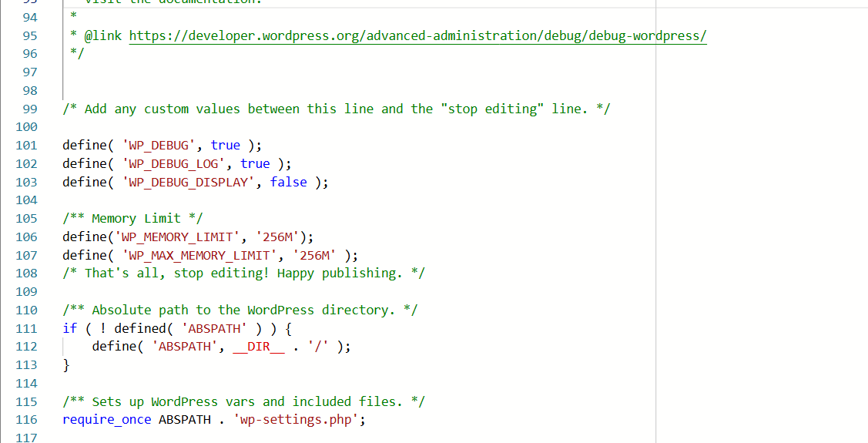Click line number 106 in the gutter
The width and height of the screenshot is (868, 443).
click(26, 237)
